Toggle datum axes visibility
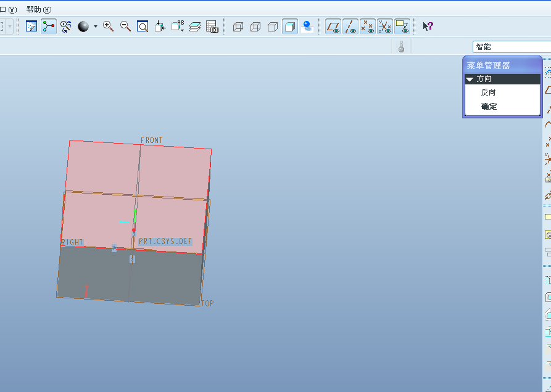 350,27
